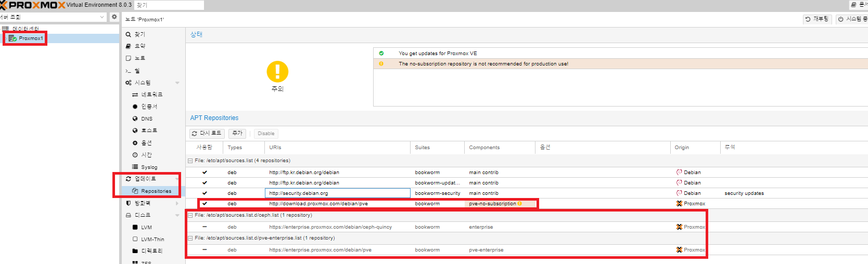Select the download.proxmox.com/debian/pve repository row
Screen dimensions: 868x264
[x=527, y=204]
